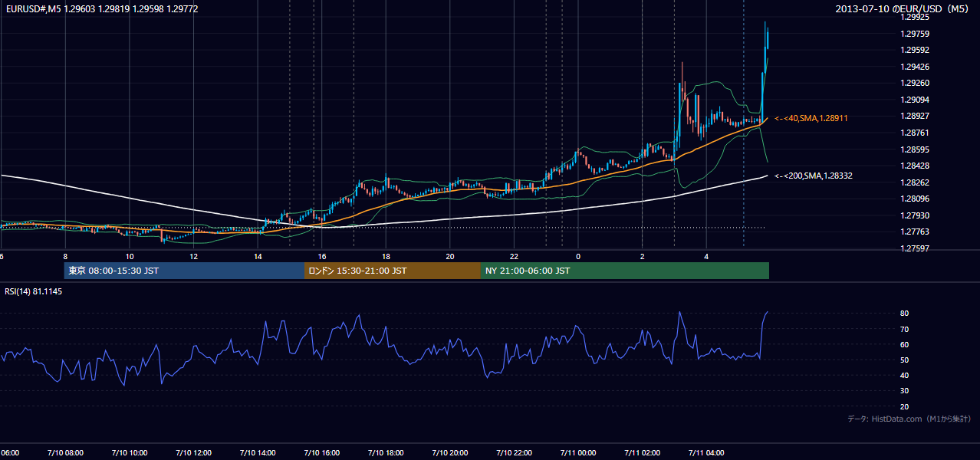
Task: Click the NY 21:00-06:00 JST session bar
Action: pyautogui.click(x=625, y=271)
